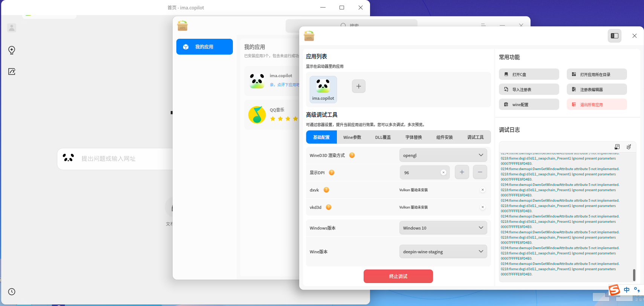Screen dimensions: 644x306
Task: Open the note edit icon in ima.copilot sidebar
Action: [x=12, y=72]
